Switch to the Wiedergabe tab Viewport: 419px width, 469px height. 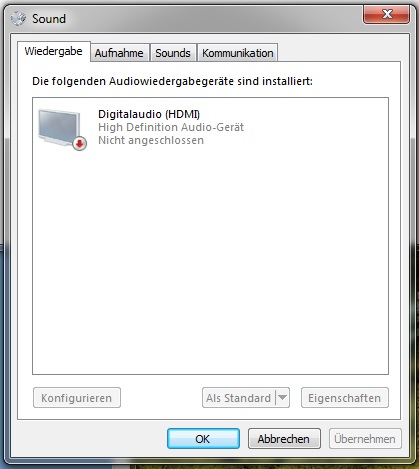(54, 51)
